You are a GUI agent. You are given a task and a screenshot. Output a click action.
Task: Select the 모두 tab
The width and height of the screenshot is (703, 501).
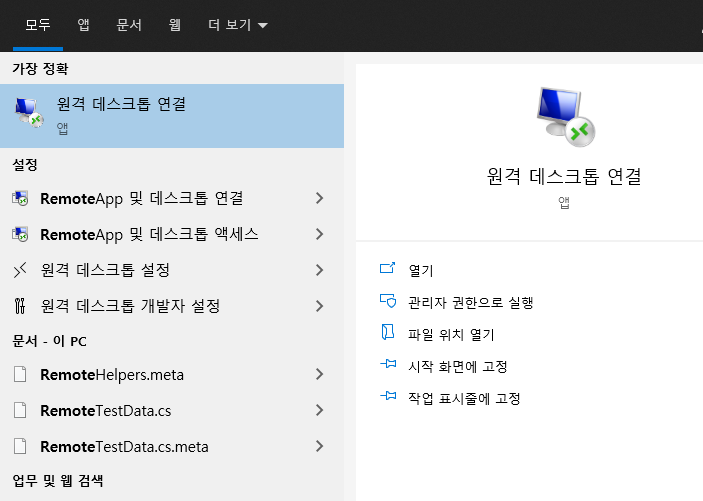click(38, 25)
